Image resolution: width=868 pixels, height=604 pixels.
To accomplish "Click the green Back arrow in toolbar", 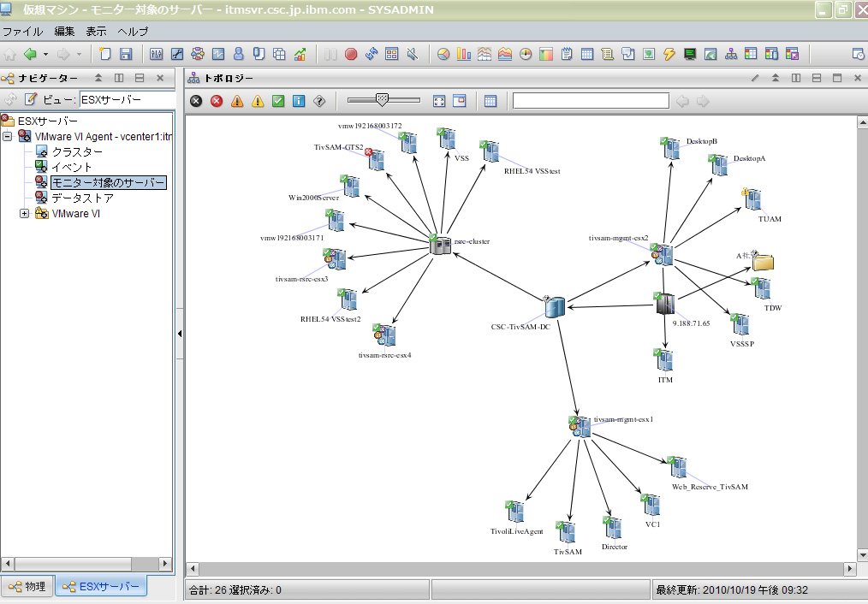I will (x=31, y=54).
